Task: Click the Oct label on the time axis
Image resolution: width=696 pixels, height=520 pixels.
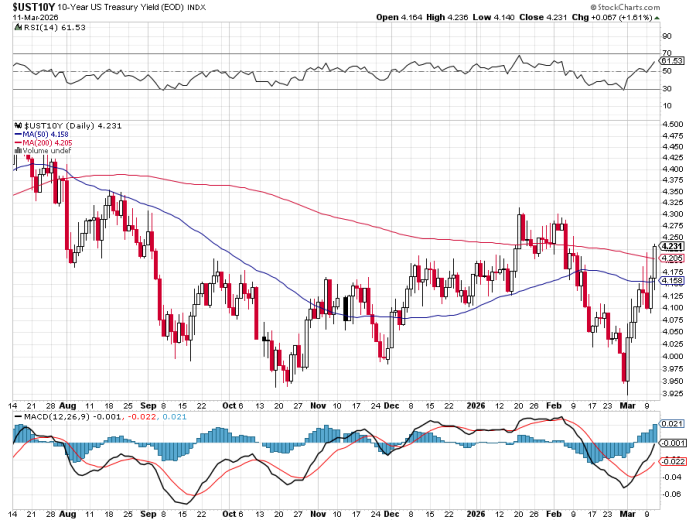Action: point(231,406)
